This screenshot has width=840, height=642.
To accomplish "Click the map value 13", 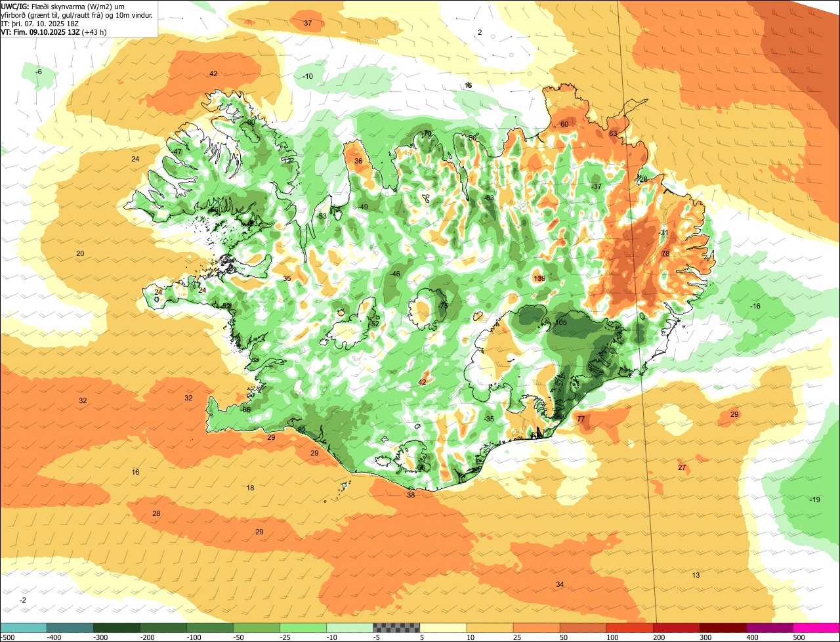I will point(696,576).
